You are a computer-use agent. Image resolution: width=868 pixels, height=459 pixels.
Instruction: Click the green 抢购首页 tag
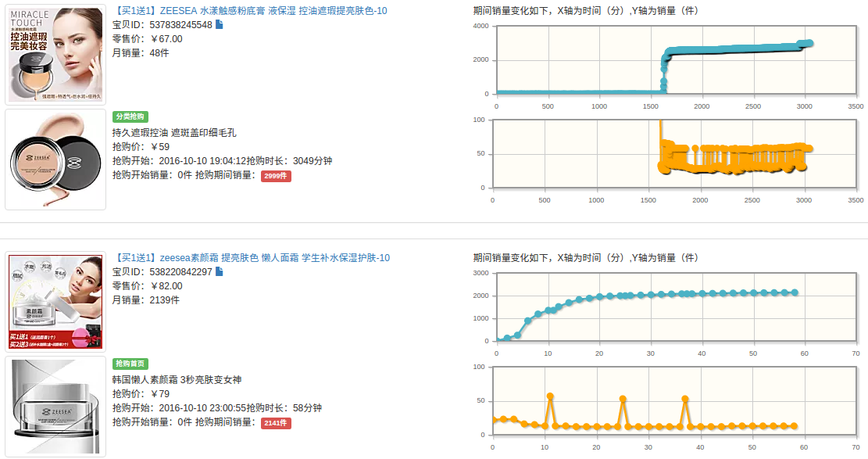tap(130, 364)
